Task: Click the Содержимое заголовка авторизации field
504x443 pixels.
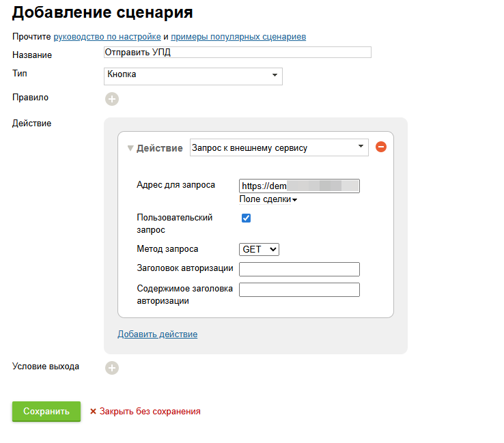Action: 299,290
